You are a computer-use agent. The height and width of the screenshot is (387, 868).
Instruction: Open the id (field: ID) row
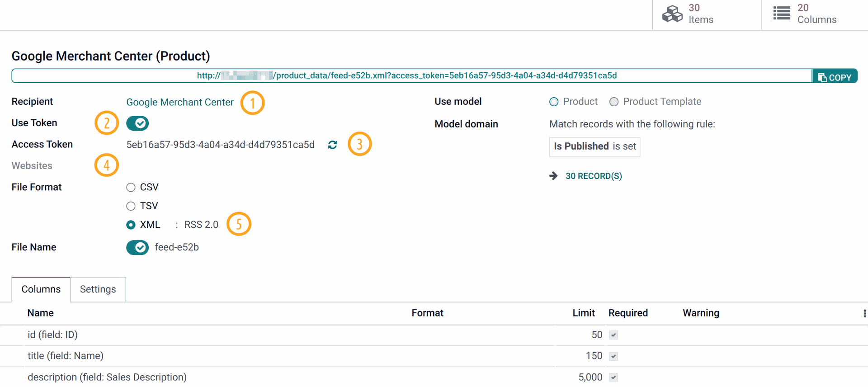434,335
